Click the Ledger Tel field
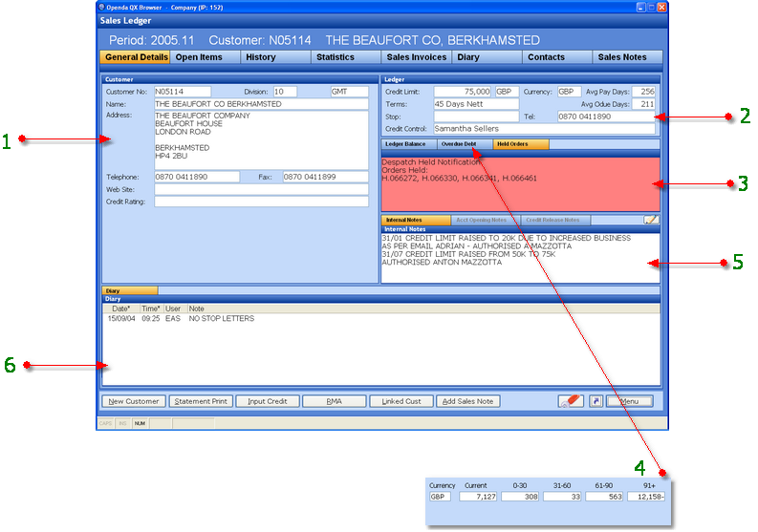758x532 pixels. point(606,117)
